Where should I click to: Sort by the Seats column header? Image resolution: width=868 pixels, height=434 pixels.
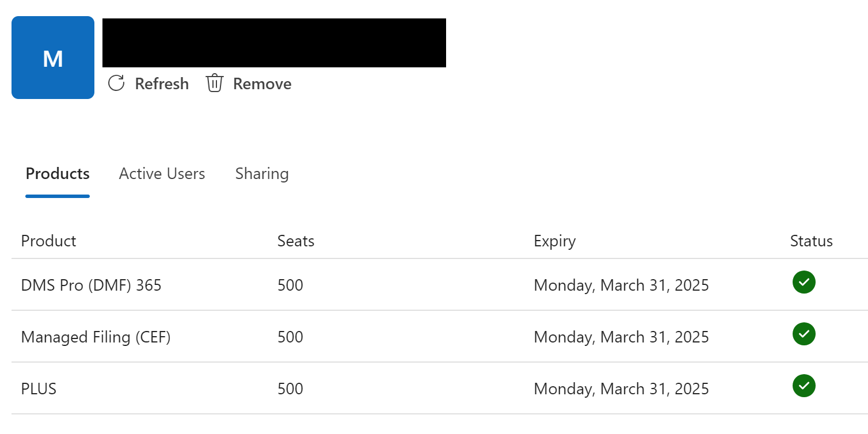(x=296, y=241)
